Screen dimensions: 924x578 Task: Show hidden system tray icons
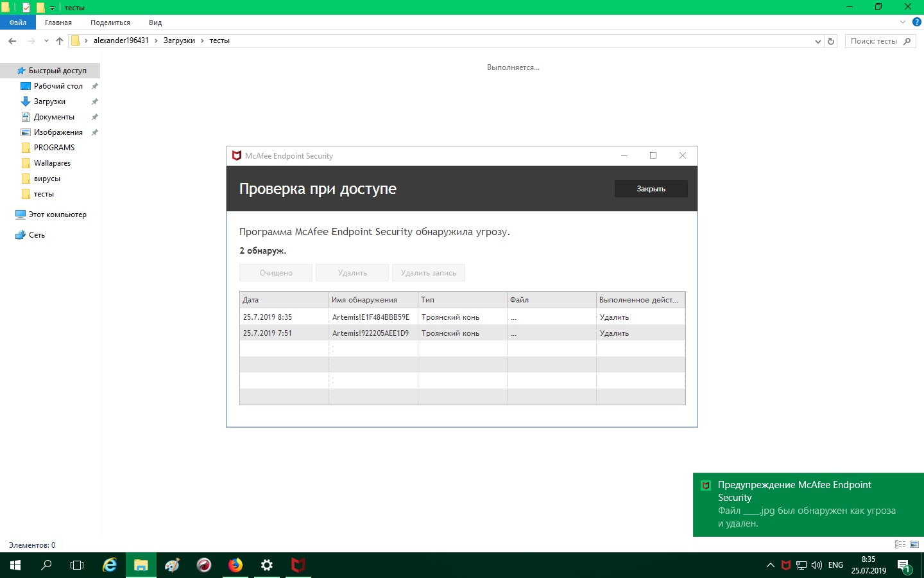(x=770, y=565)
